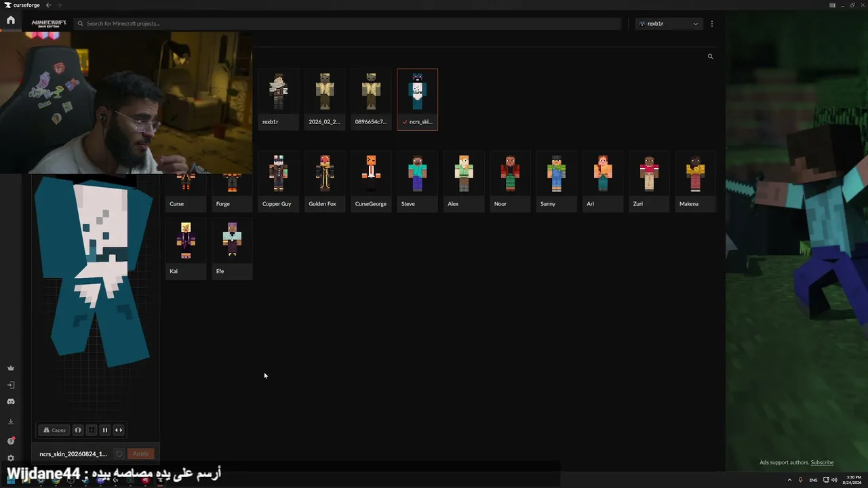
Task: Show hidden system tray icons chevron
Action: (x=789, y=480)
